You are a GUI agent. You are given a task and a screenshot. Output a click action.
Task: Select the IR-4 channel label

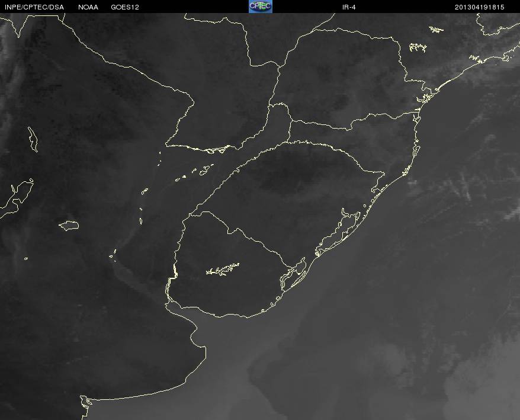coord(349,7)
